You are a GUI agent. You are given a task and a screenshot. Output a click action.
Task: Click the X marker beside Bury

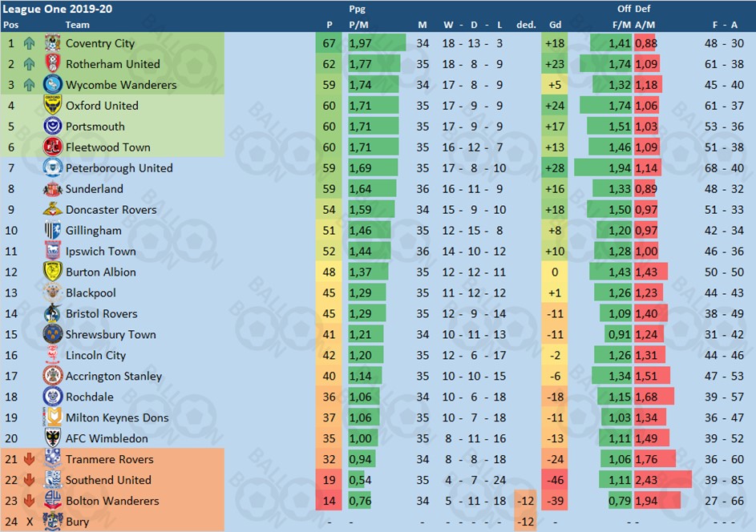(x=30, y=522)
